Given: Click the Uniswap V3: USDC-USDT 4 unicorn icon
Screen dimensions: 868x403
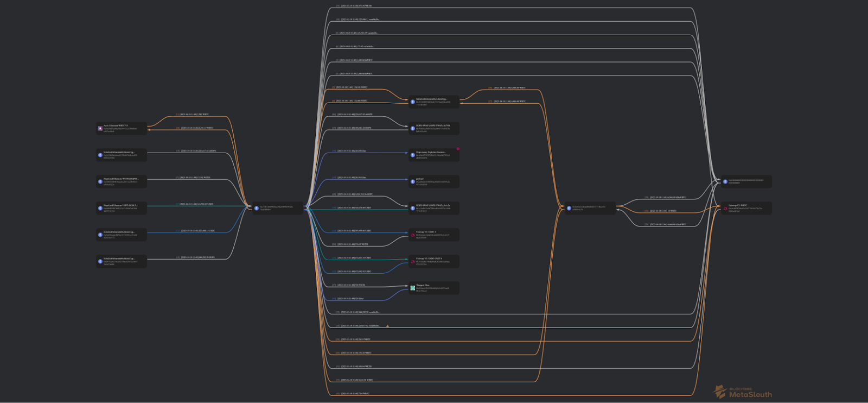Looking at the screenshot, I should [x=413, y=262].
